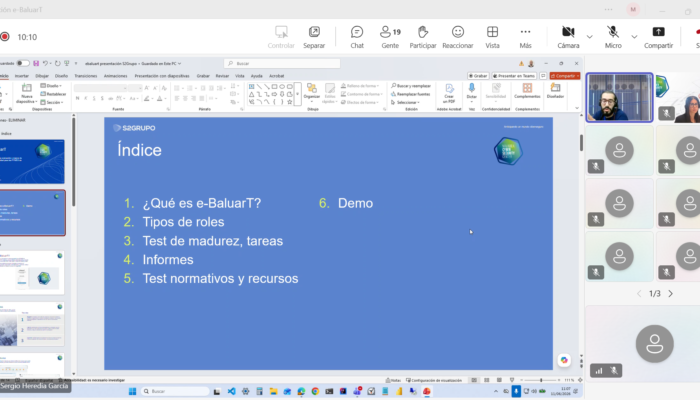Toggle underline S formatting
This screenshot has height=400, width=700.
(x=94, y=98)
